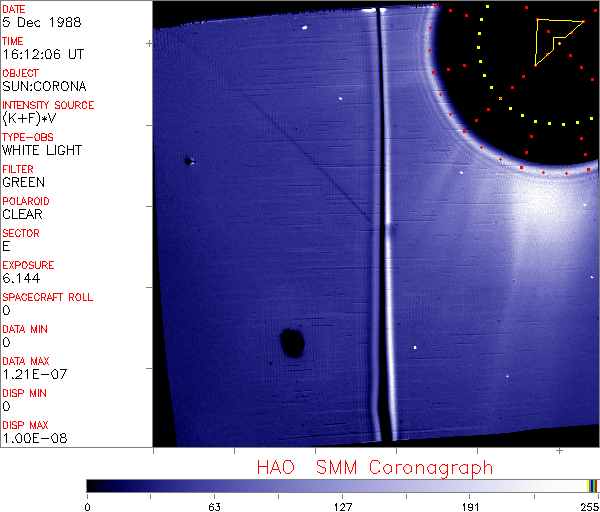The height and width of the screenshot is (512, 600).
Task: Click the polaroid value 'CLEAR'
Action: [x=23, y=214]
